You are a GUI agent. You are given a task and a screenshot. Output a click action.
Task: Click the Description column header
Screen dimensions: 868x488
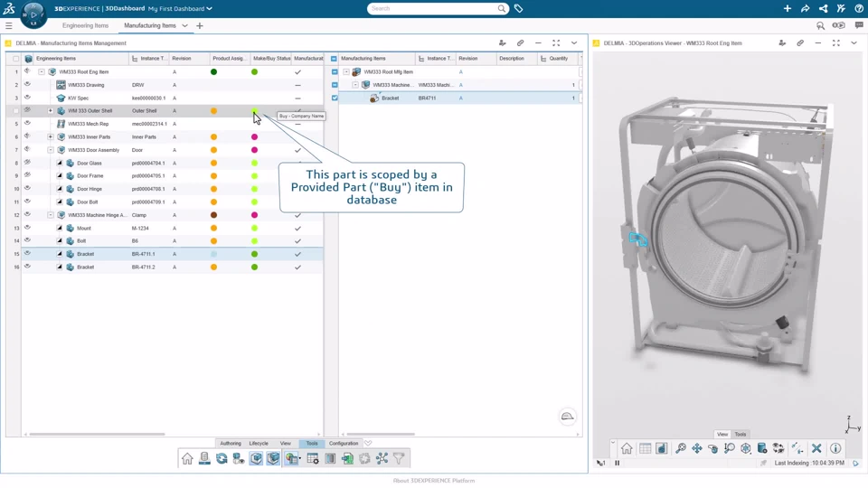pos(516,59)
